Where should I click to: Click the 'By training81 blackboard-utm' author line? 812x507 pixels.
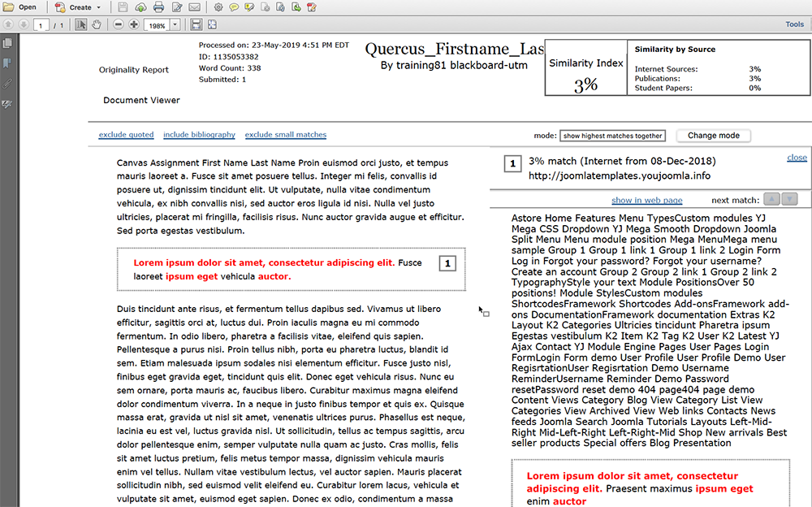pos(454,65)
